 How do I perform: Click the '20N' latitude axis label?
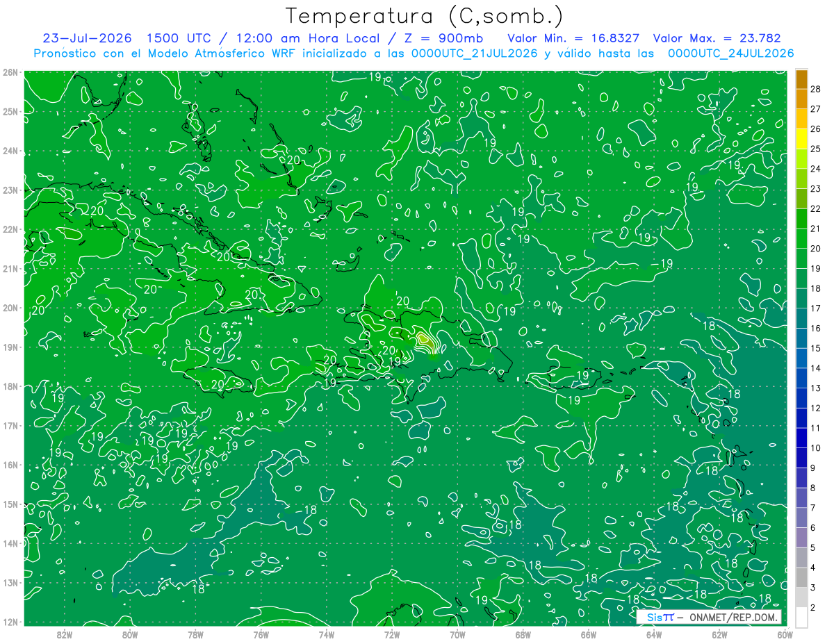pyautogui.click(x=10, y=308)
